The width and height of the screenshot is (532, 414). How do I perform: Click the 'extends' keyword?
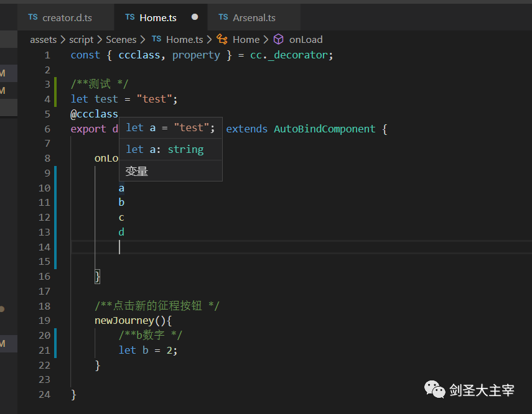pos(246,129)
